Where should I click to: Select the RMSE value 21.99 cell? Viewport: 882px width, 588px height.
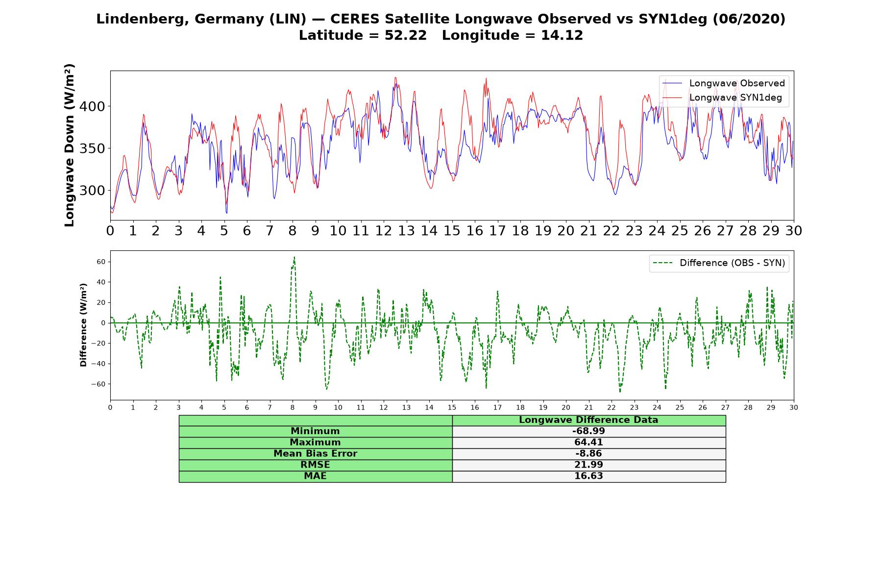tap(588, 465)
